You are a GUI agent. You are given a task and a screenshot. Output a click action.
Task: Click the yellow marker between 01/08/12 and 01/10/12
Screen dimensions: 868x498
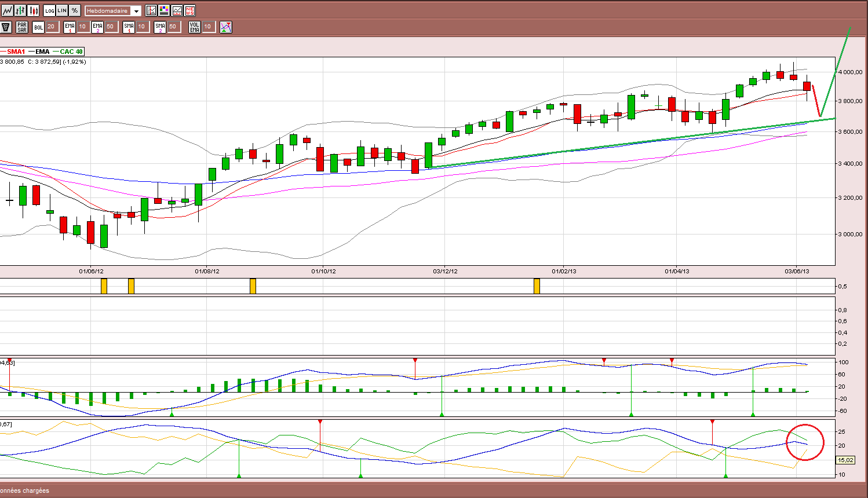pyautogui.click(x=253, y=286)
